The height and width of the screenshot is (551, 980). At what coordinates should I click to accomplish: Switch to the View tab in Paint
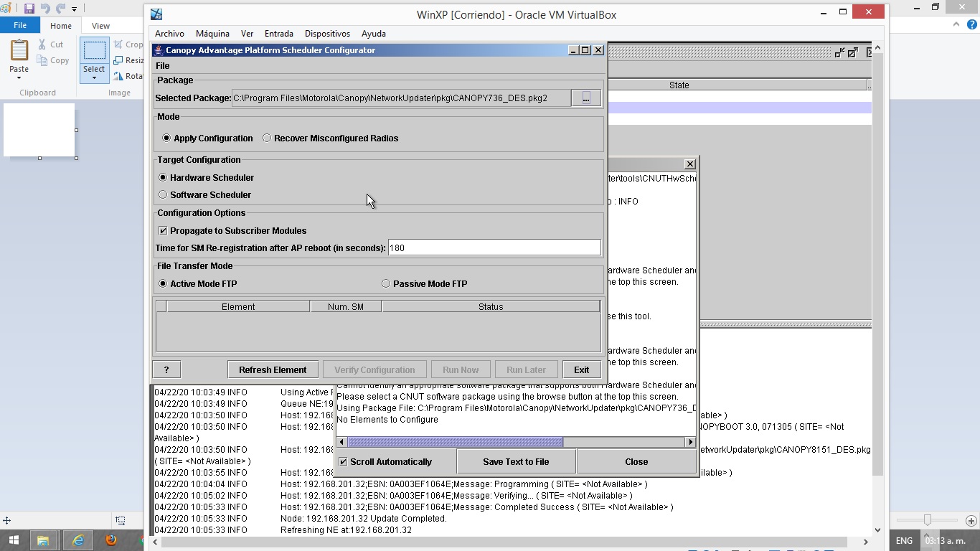click(100, 26)
